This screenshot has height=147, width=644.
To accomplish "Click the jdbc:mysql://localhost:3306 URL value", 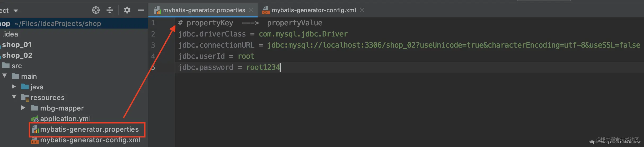I will [454, 45].
